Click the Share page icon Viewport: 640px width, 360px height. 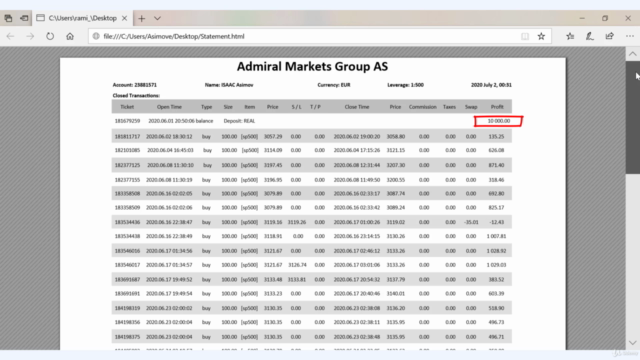(609, 36)
